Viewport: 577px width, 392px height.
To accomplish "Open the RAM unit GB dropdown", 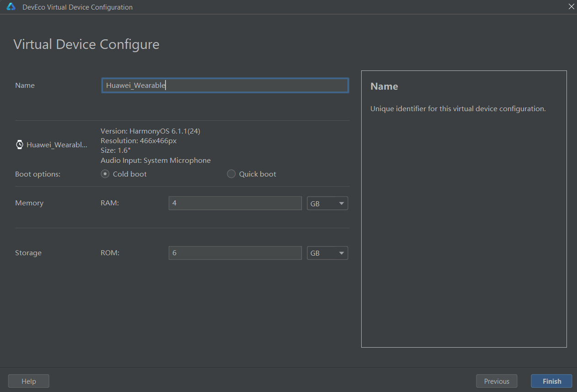I will (x=327, y=203).
